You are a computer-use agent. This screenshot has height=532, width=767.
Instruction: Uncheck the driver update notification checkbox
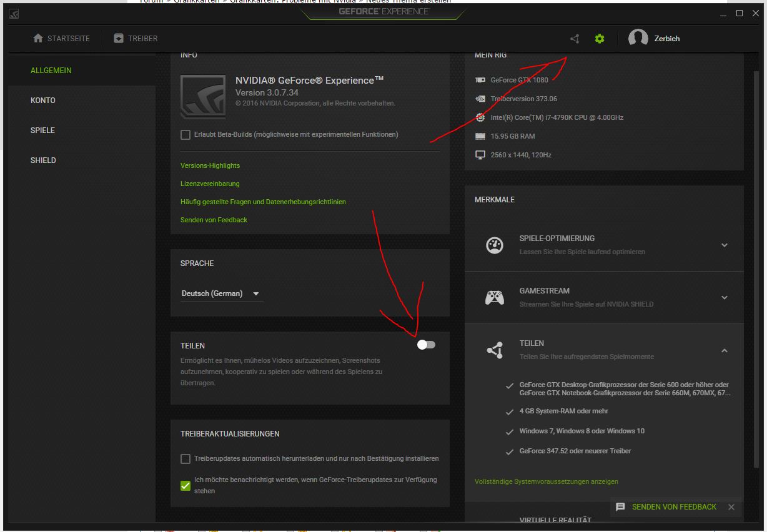coord(186,485)
